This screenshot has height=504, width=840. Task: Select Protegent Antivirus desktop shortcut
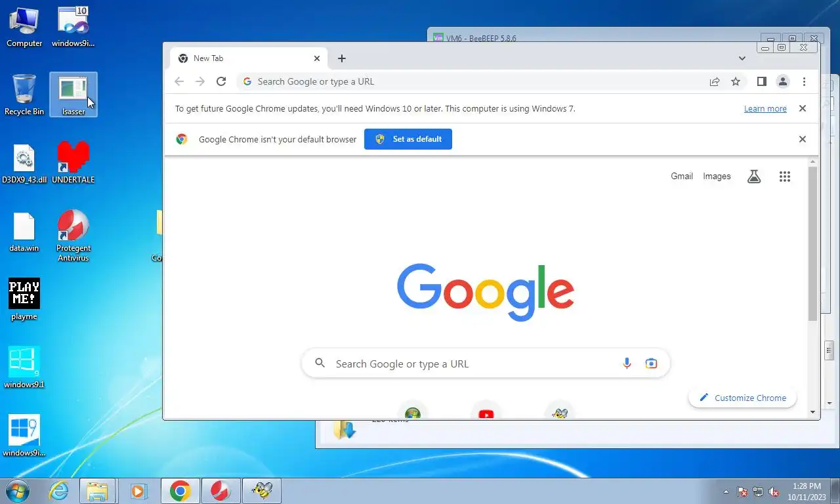pyautogui.click(x=73, y=236)
